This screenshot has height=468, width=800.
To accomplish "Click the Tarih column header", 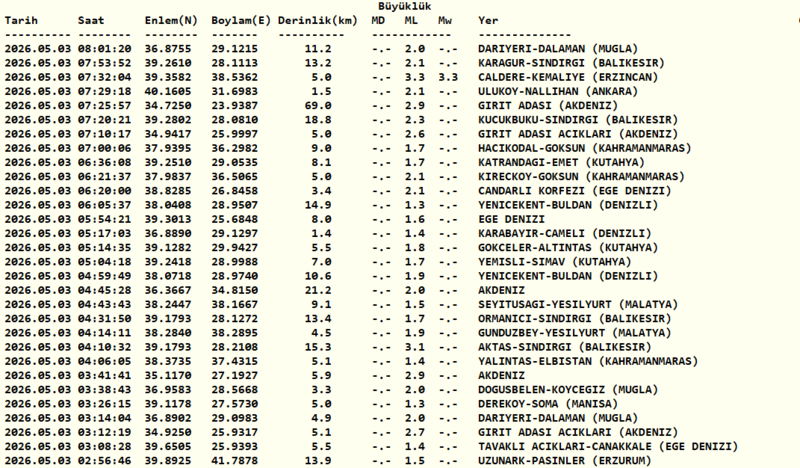I will 21,20.
